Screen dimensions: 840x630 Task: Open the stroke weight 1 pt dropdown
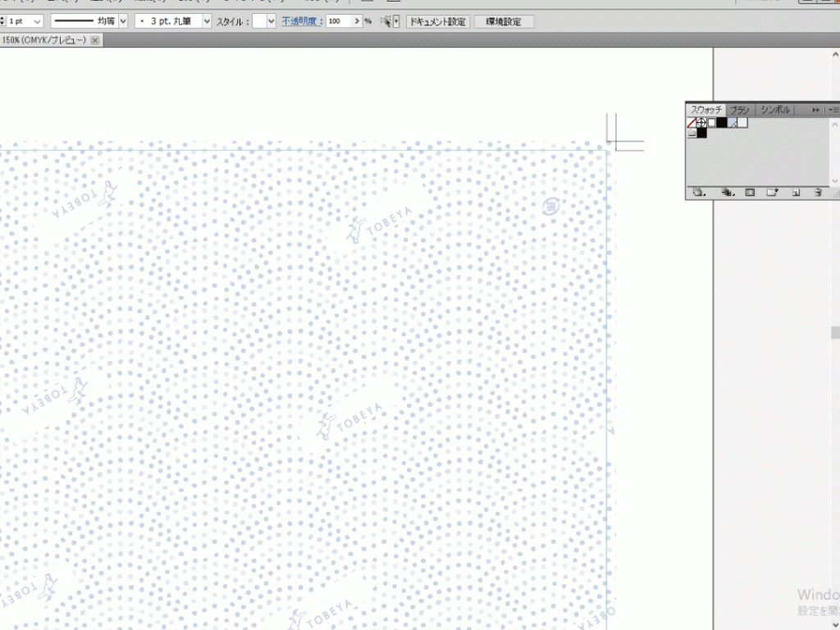37,21
